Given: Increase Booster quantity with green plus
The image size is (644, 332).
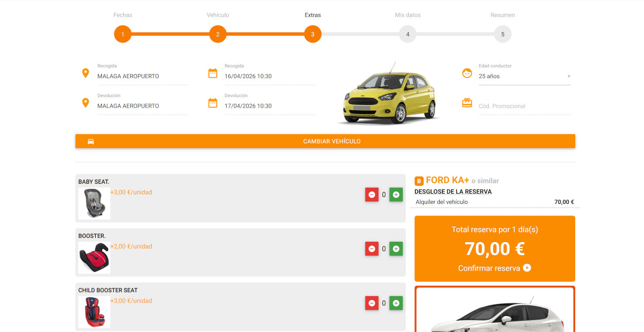Looking at the screenshot, I should coord(396,249).
